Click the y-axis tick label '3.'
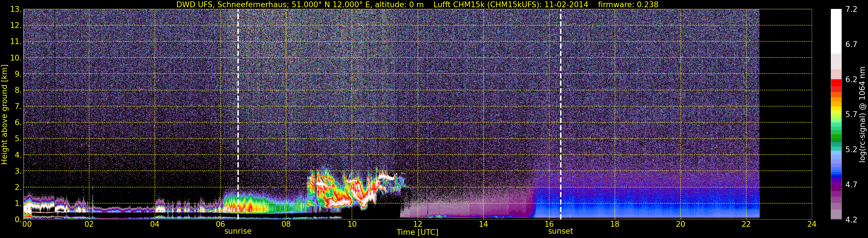This screenshot has width=868, height=238. pyautogui.click(x=18, y=171)
